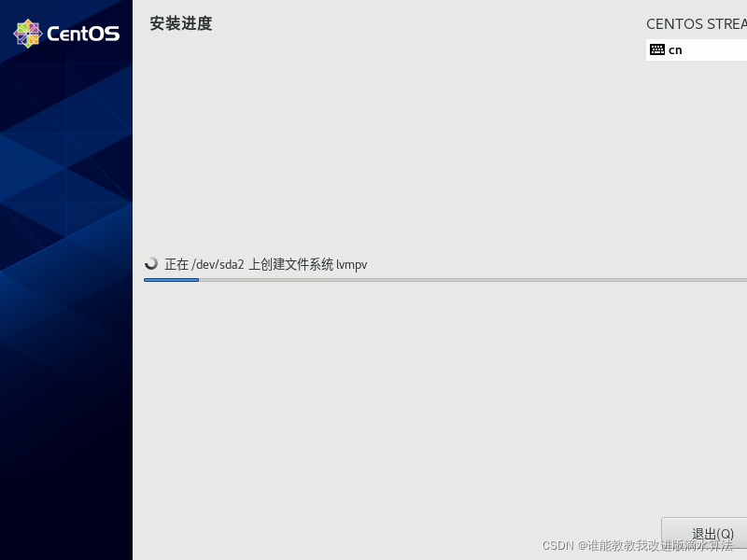
Task: Open the cn keyboard layout selector
Action: tap(696, 50)
